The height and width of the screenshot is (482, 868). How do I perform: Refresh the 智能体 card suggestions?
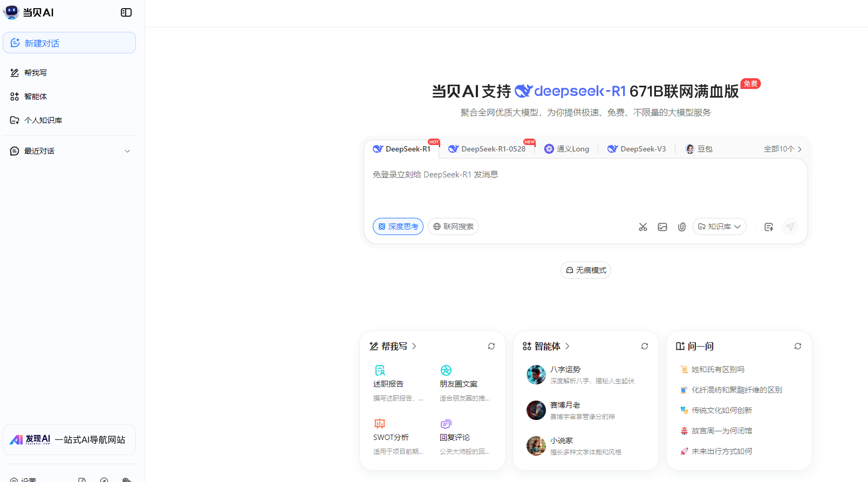pos(645,346)
